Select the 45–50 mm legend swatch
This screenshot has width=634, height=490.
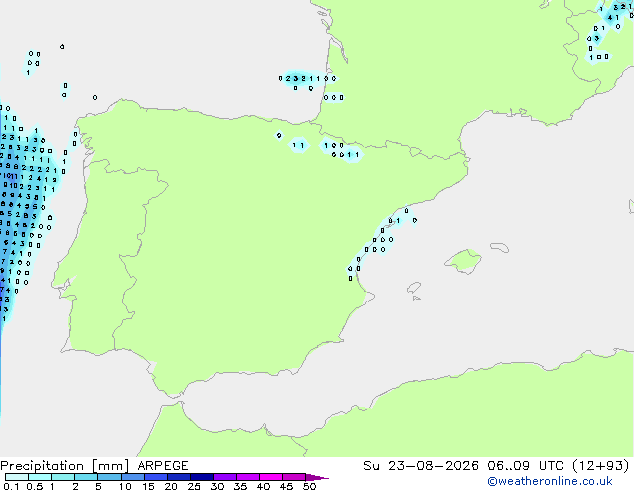(294, 477)
